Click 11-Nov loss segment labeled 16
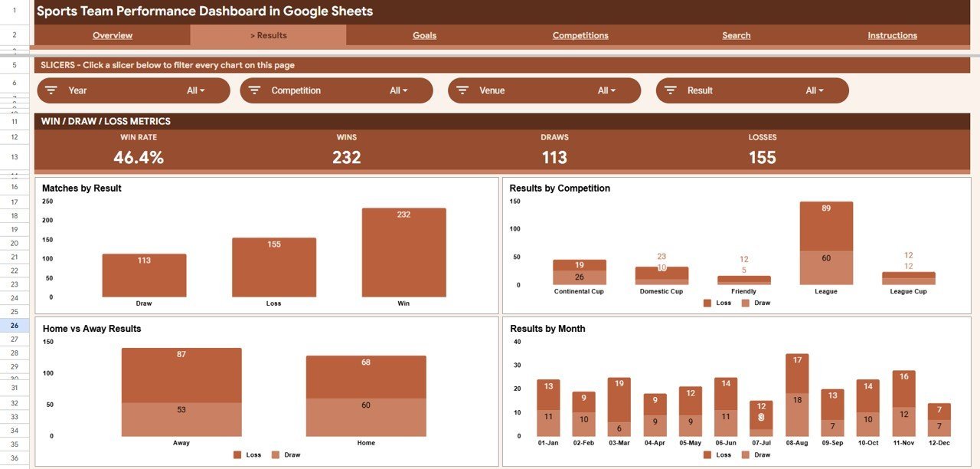Screen dimensions: 980x469 904,389
